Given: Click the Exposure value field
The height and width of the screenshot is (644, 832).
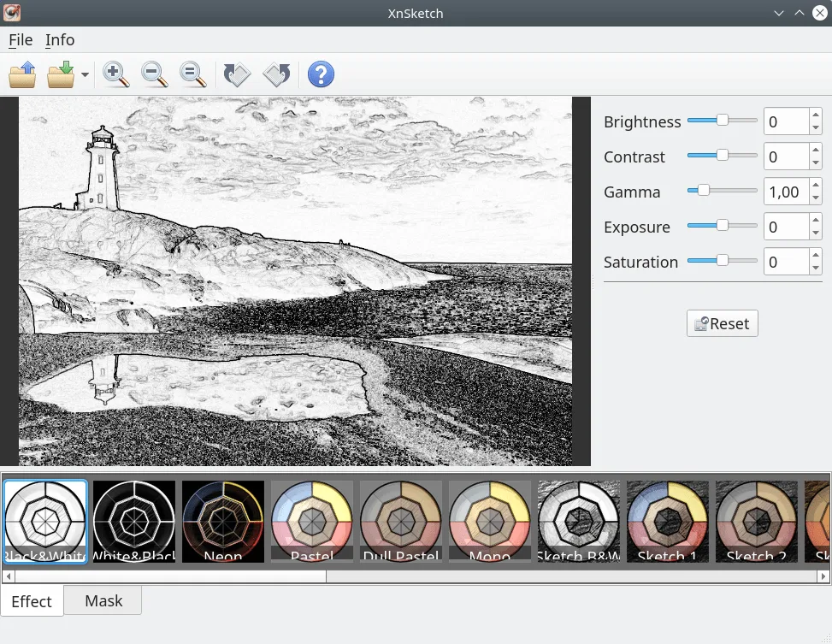Looking at the screenshot, I should click(x=787, y=227).
